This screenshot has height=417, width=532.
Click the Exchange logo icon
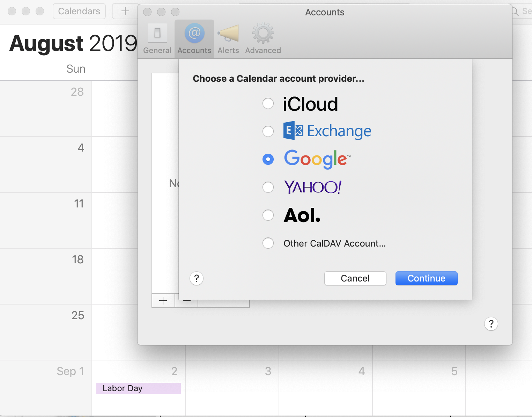pos(293,131)
